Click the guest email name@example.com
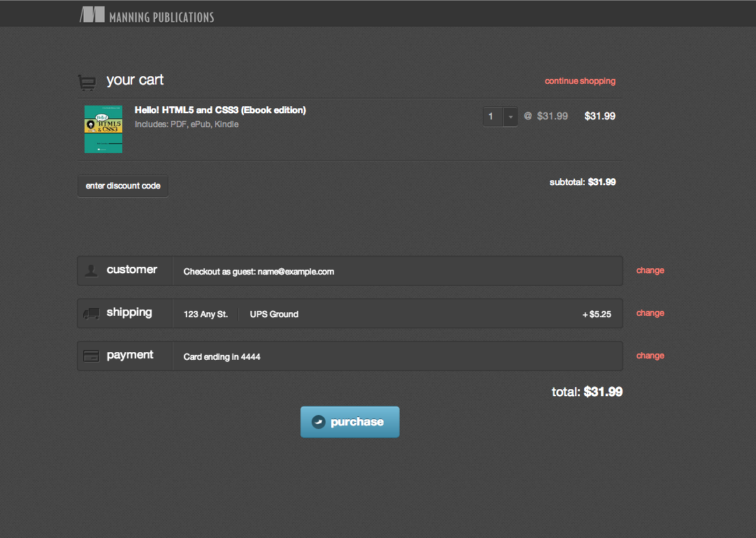The width and height of the screenshot is (756, 538). tap(296, 272)
